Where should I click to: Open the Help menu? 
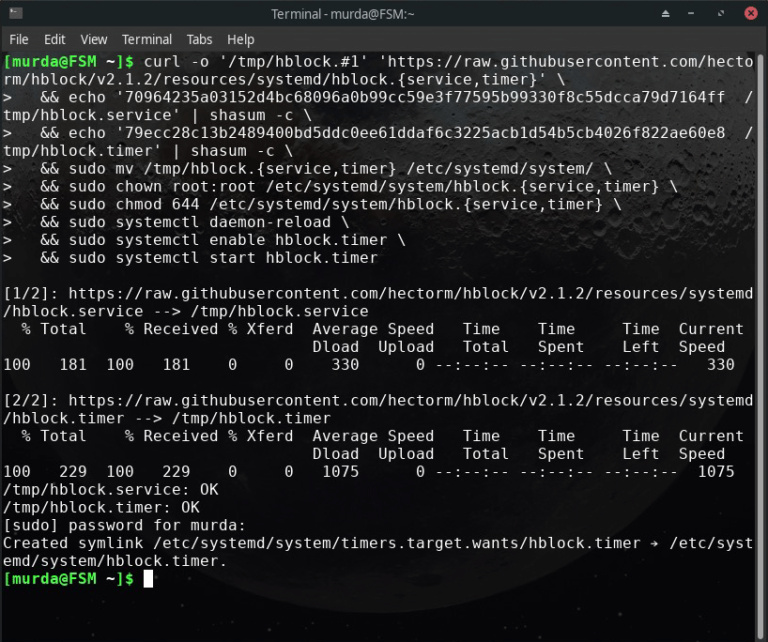tap(241, 39)
